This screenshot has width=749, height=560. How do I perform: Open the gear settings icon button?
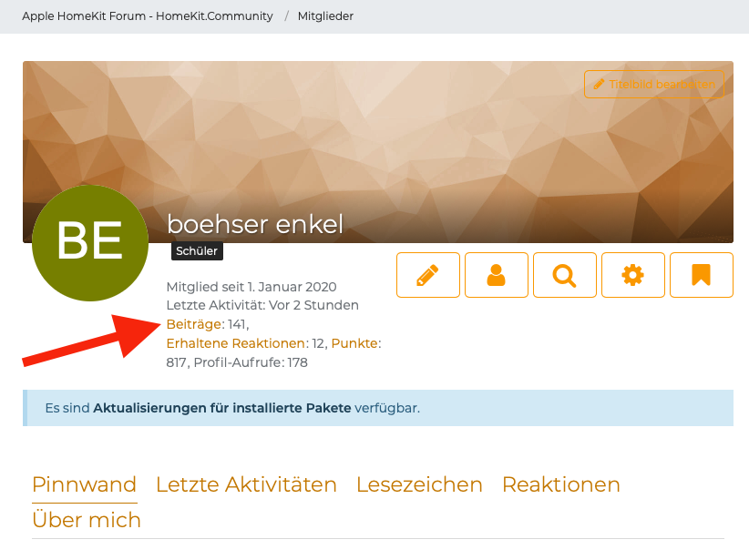coord(633,275)
